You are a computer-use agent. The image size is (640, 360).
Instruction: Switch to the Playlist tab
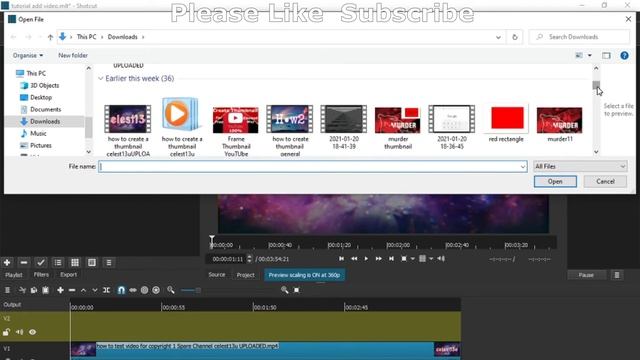point(13,275)
